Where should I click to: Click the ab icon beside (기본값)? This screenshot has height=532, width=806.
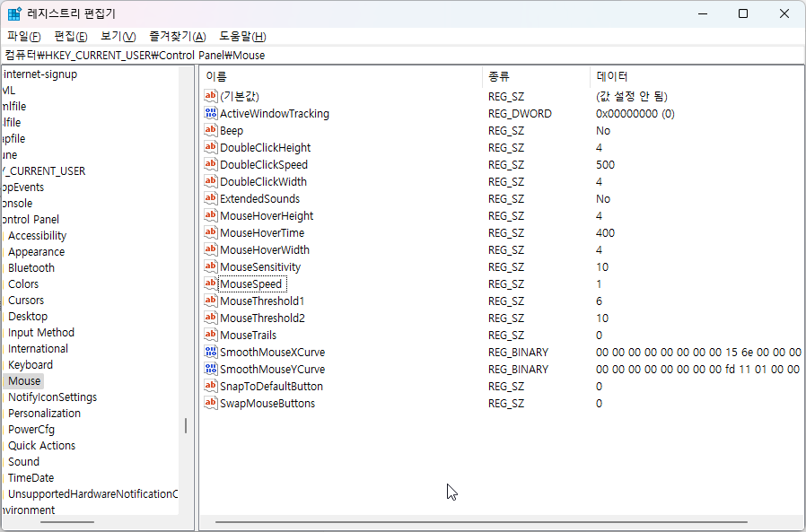[210, 96]
